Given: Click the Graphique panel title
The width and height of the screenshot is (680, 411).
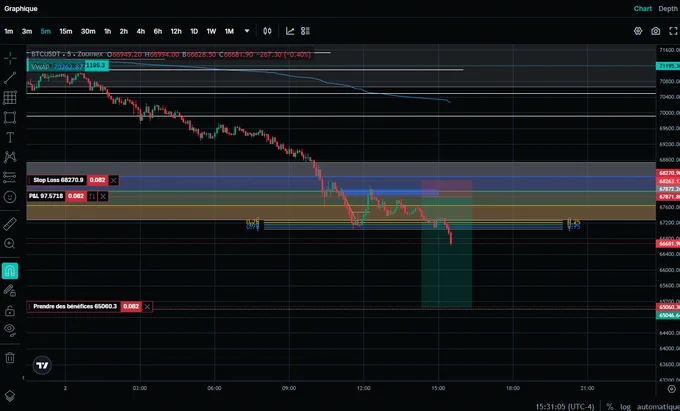Looking at the screenshot, I should point(21,9).
